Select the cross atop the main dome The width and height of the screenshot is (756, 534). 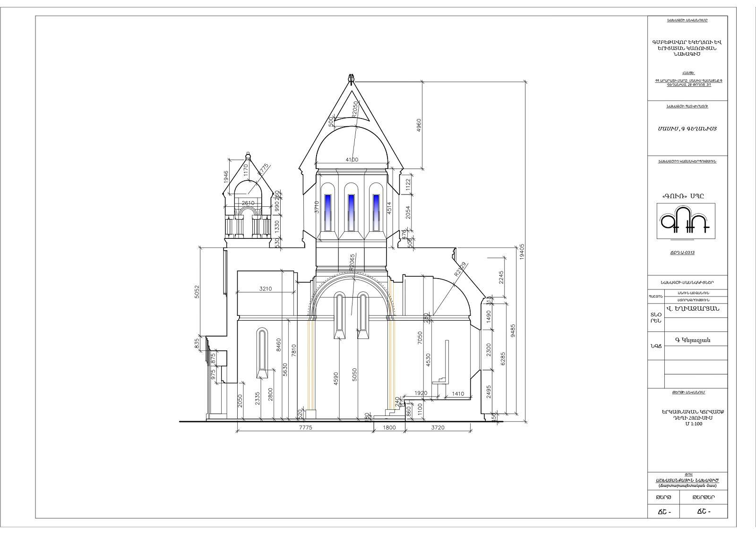(351, 78)
